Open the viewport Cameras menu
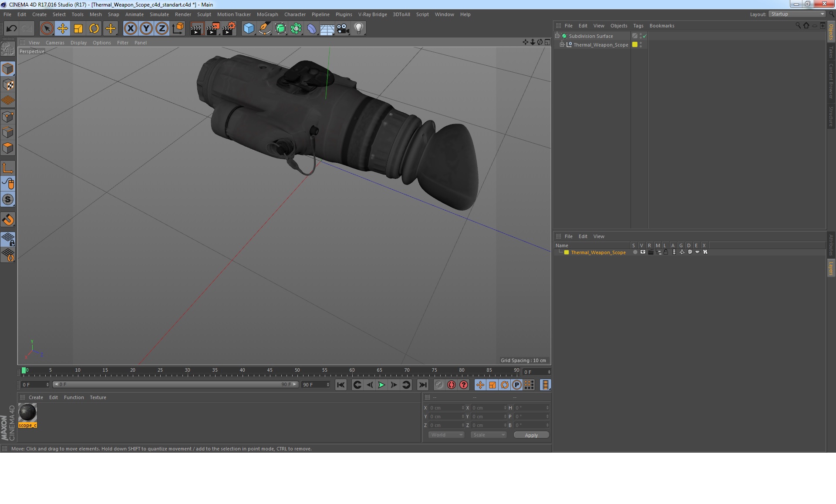Screen dimensions: 836x504 point(55,43)
